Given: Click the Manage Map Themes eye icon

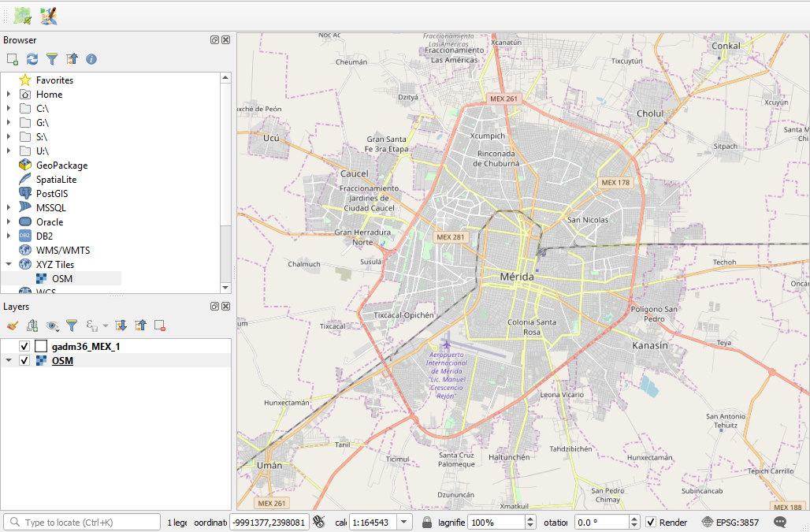Looking at the screenshot, I should 51,325.
